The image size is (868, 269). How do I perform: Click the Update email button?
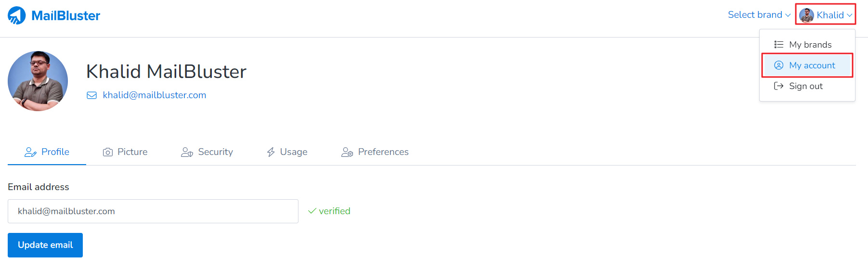[x=45, y=245]
